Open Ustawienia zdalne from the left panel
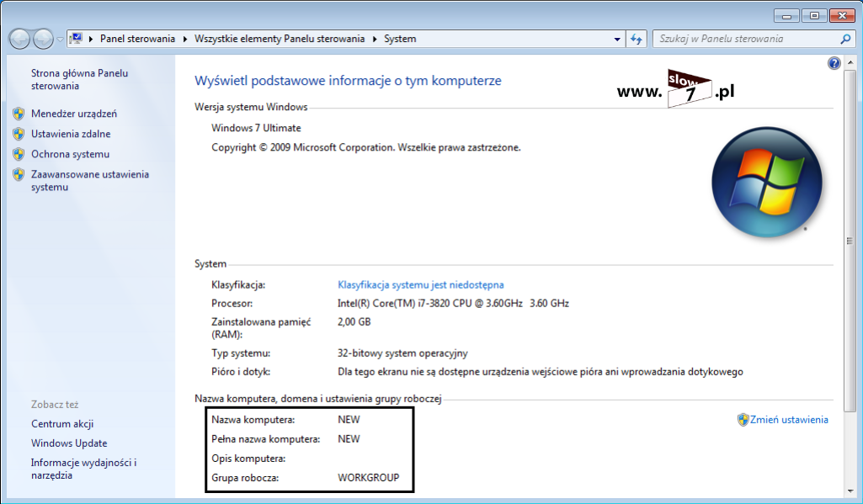 tap(71, 134)
